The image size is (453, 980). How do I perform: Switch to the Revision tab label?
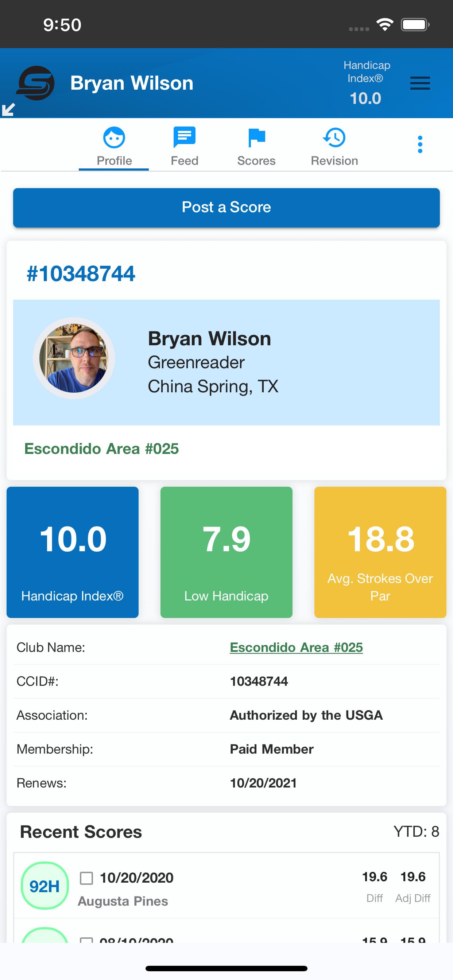click(334, 160)
